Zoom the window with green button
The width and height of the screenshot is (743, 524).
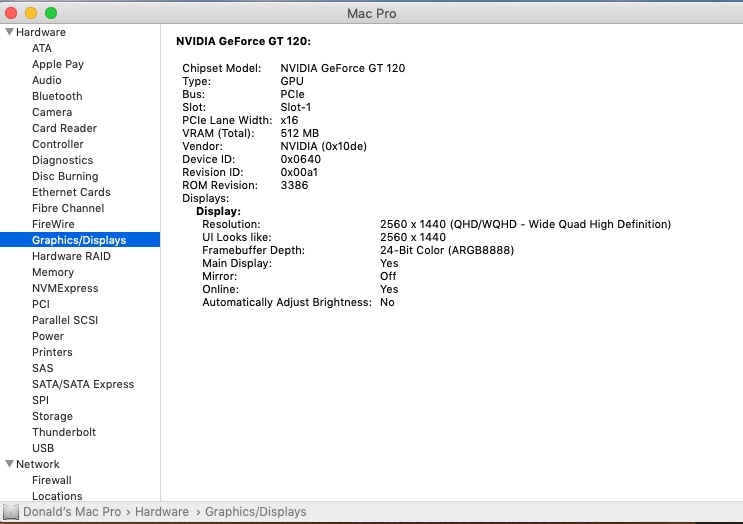[51, 13]
